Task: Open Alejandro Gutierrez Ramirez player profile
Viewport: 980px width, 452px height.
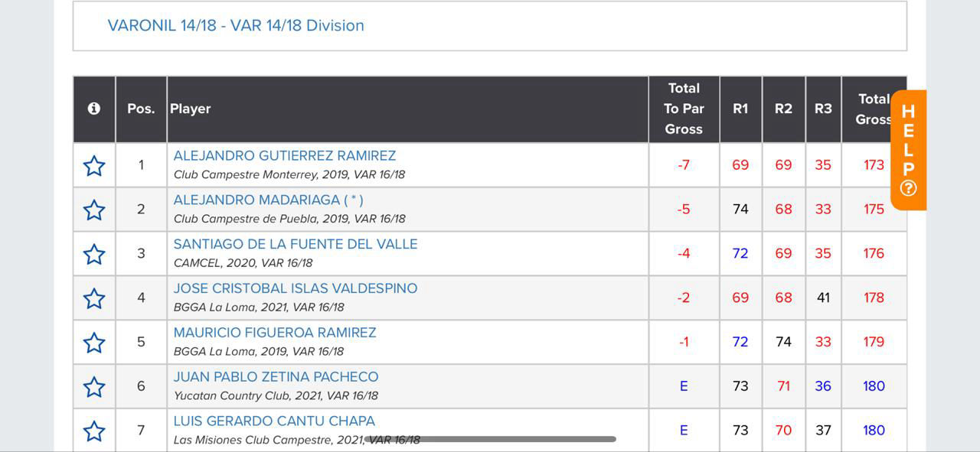Action: pyautogui.click(x=285, y=155)
